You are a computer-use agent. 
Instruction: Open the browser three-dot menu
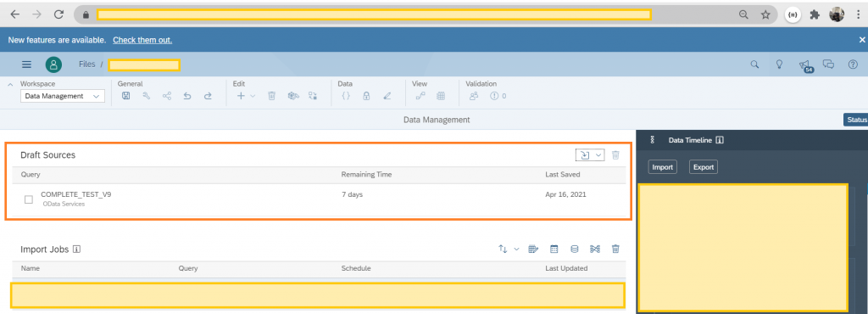(858, 15)
